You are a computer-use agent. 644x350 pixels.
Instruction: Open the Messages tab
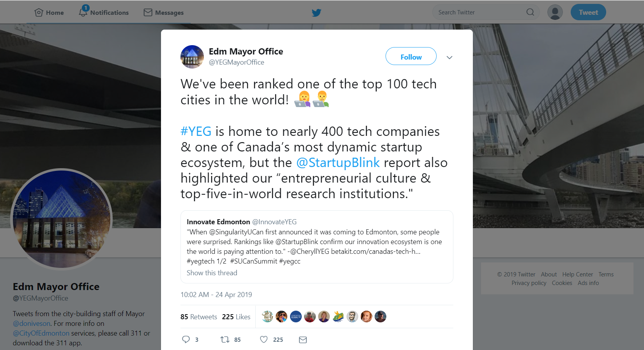coord(164,12)
